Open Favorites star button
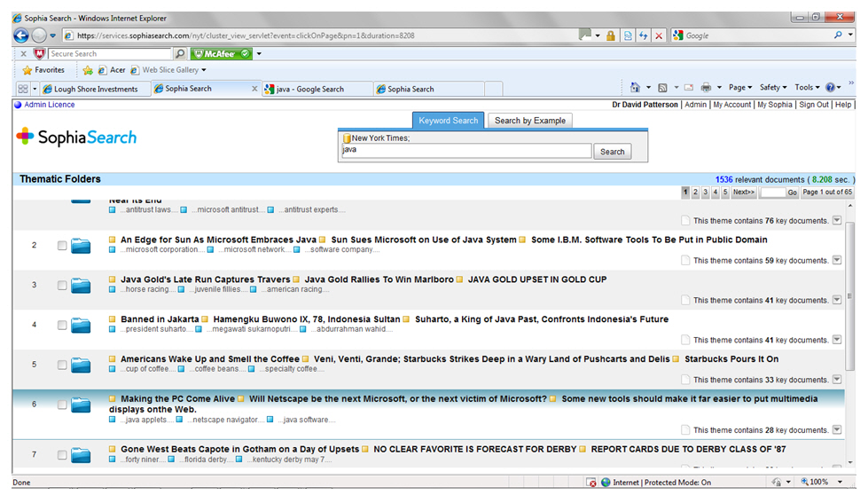868x503 pixels. 43,70
